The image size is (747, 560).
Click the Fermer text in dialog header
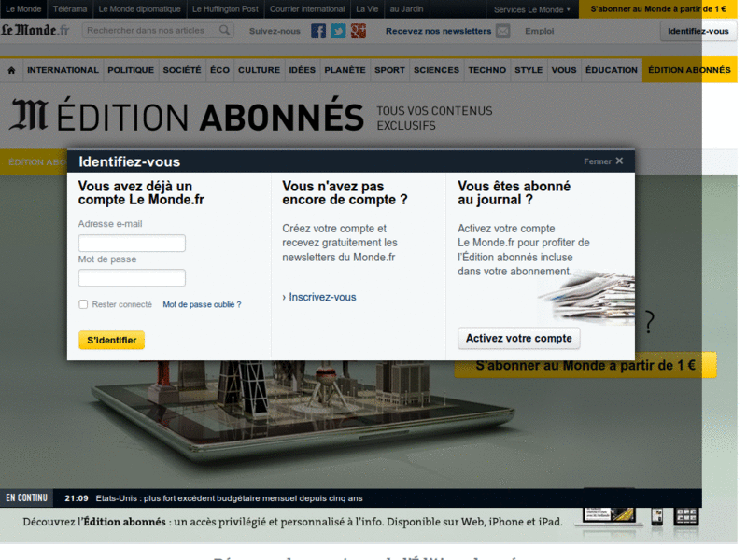(598, 161)
